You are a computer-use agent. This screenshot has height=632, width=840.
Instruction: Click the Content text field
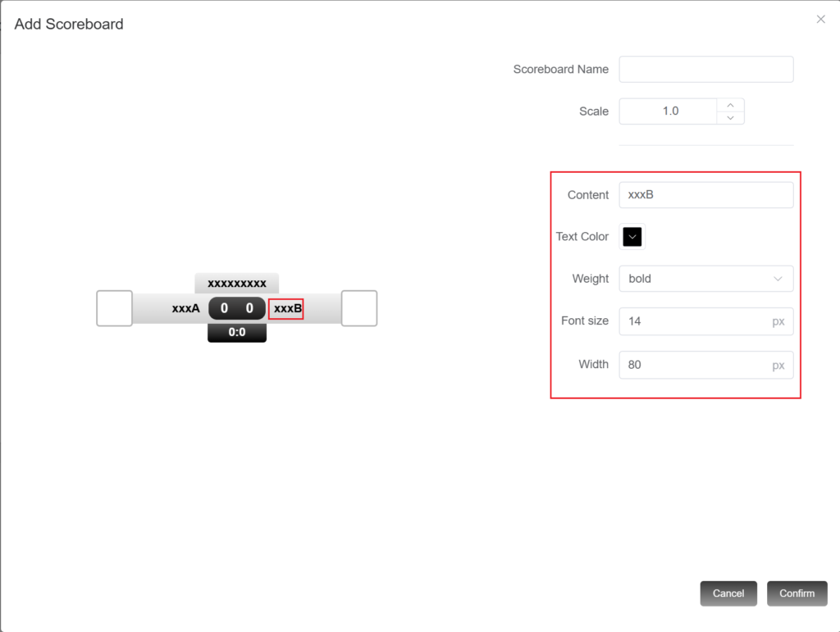click(705, 195)
